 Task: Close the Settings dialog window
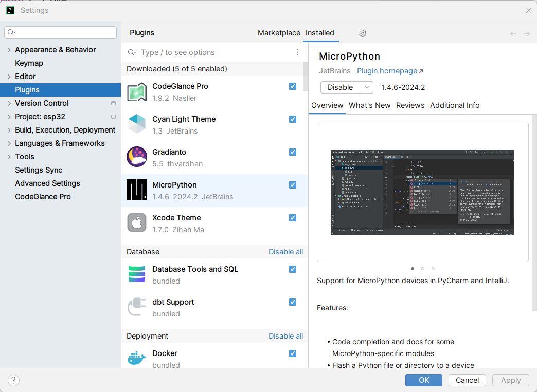tap(528, 10)
